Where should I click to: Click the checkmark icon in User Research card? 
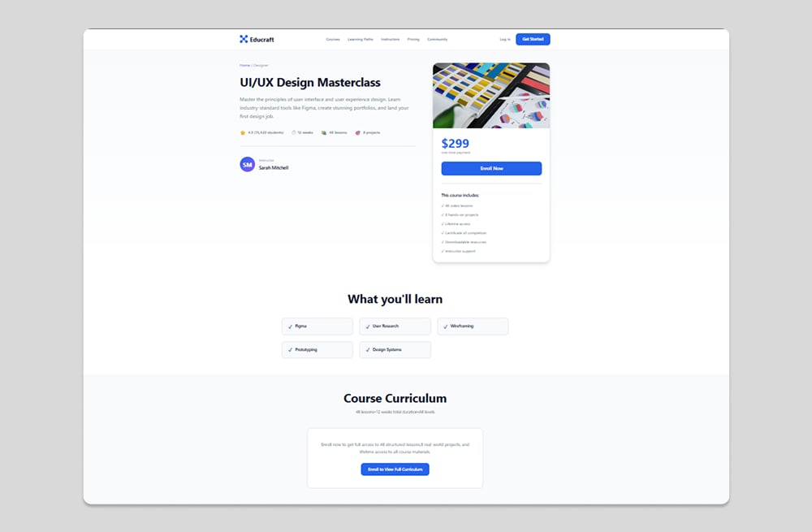click(x=368, y=327)
